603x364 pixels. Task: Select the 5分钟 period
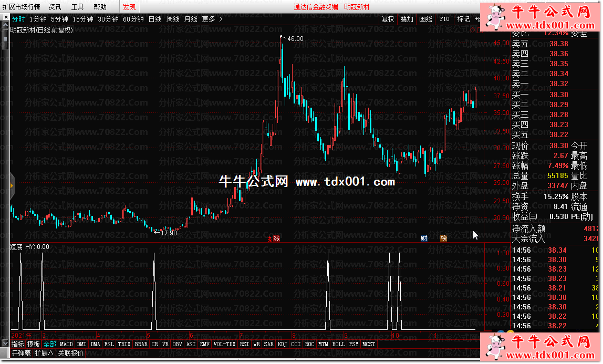(59, 19)
